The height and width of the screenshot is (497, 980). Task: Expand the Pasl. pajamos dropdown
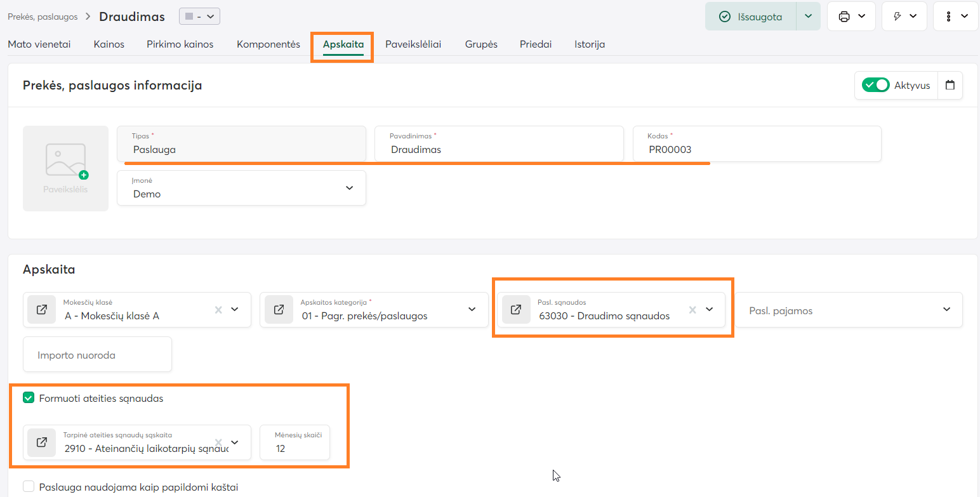point(946,310)
